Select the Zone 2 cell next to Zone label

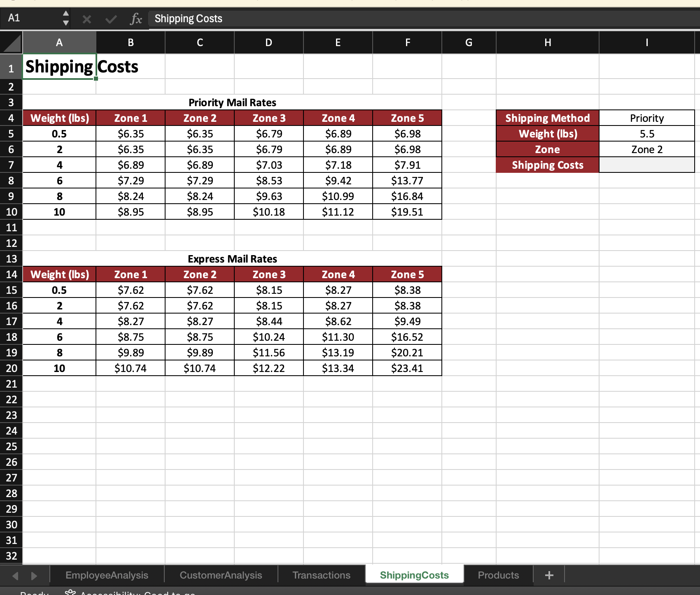point(646,149)
